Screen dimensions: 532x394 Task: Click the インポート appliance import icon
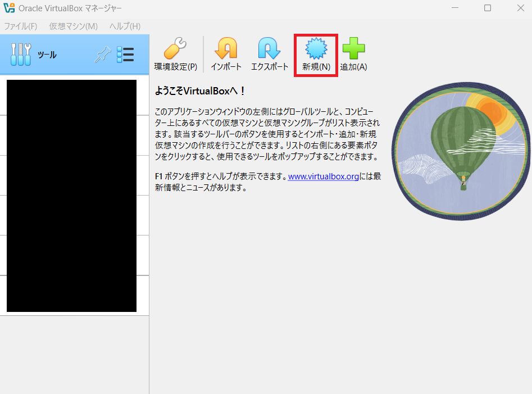tap(226, 49)
